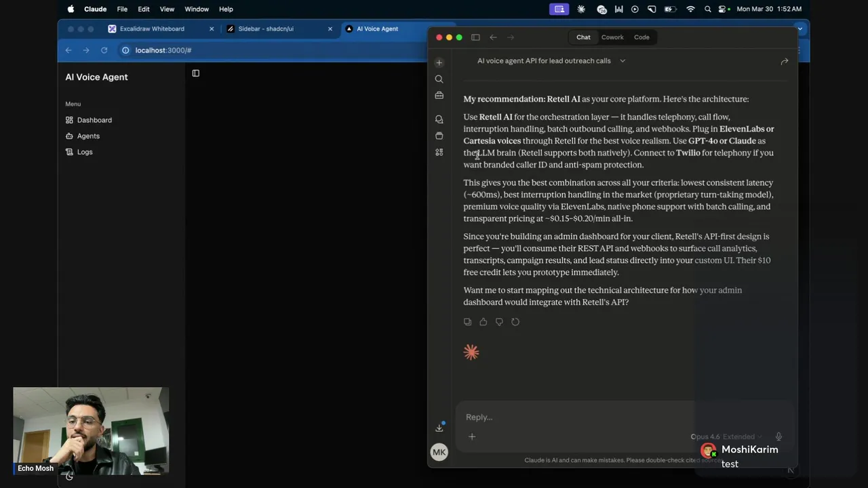Retry the response with refresh icon

[x=515, y=322]
